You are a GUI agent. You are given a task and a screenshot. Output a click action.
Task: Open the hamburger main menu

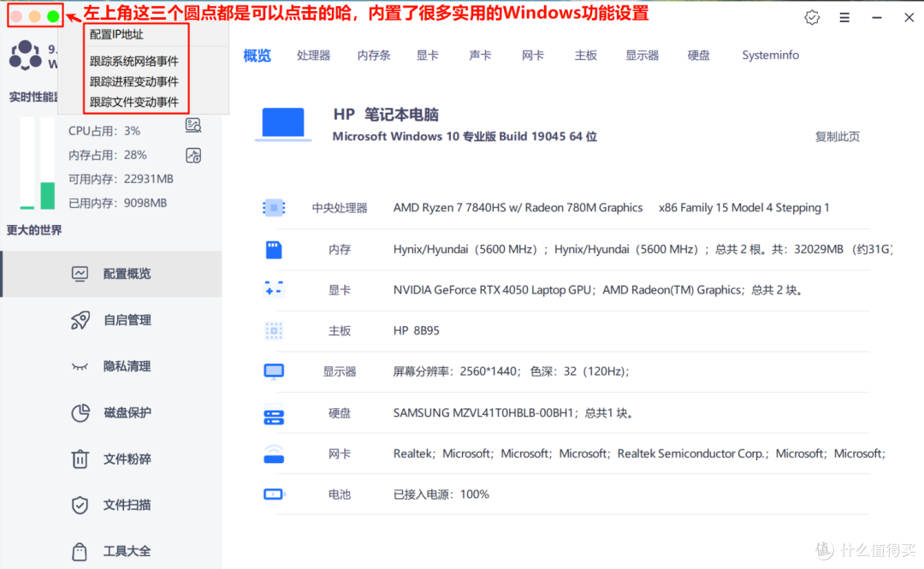pyautogui.click(x=844, y=18)
